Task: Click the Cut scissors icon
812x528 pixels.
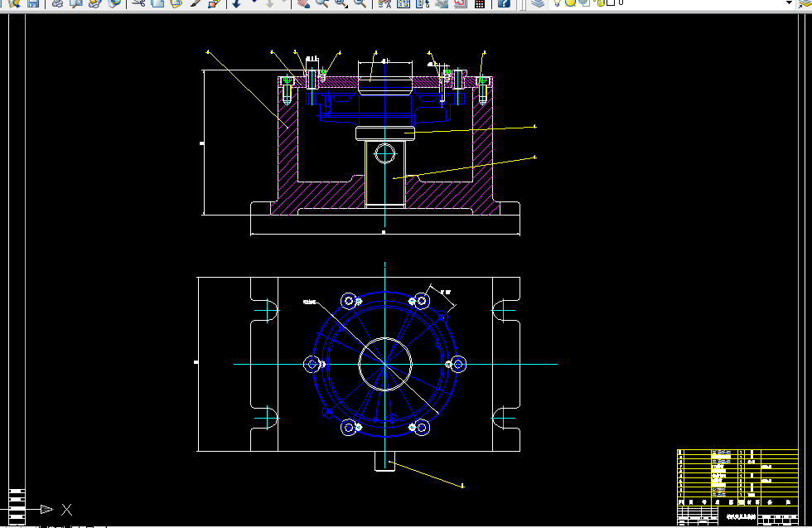Action: click(x=138, y=3)
